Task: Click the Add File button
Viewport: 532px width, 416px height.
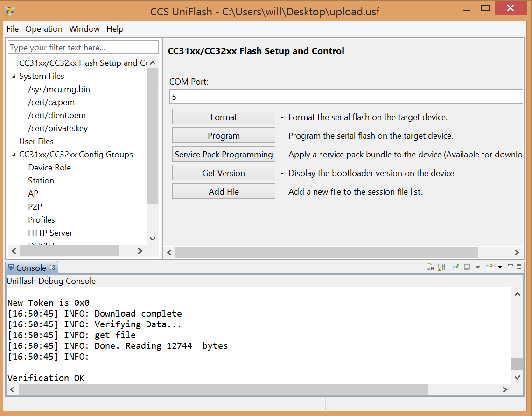Action: [224, 191]
